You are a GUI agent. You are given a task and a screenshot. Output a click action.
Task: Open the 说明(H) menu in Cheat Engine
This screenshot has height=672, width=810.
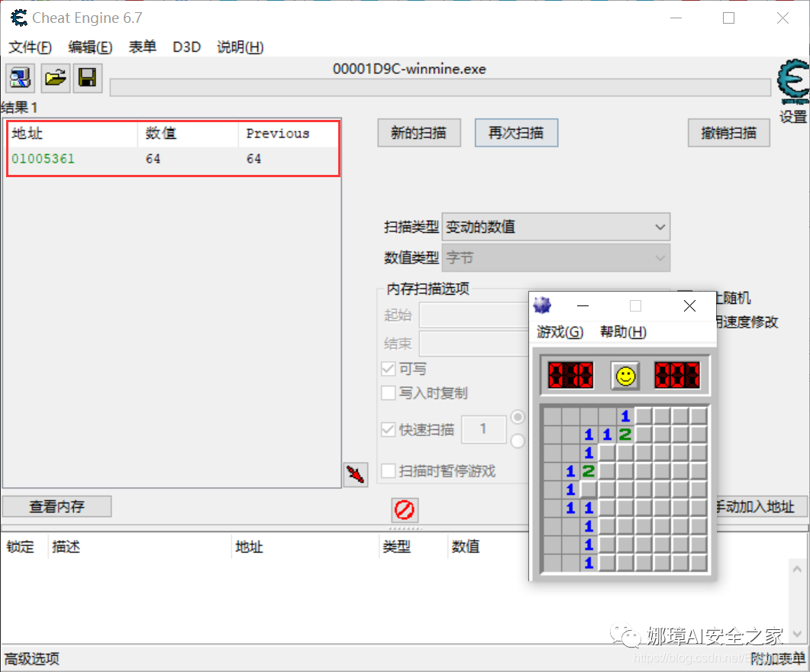tap(240, 47)
